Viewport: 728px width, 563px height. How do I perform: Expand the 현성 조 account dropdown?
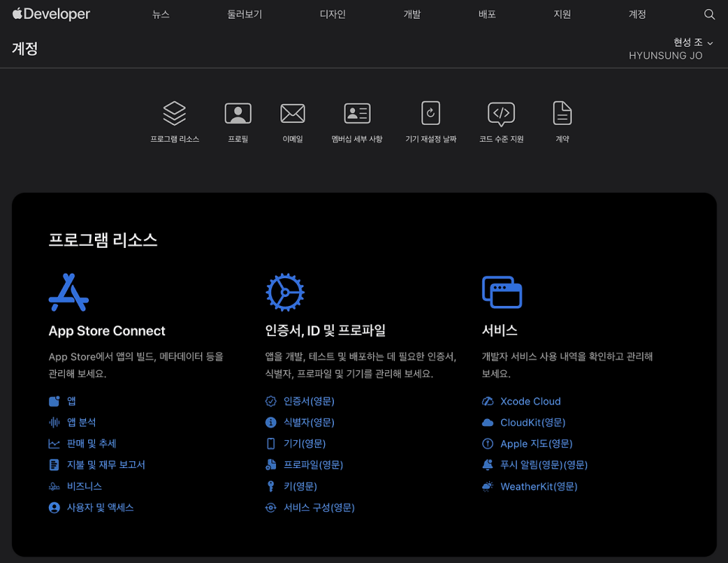(x=693, y=43)
